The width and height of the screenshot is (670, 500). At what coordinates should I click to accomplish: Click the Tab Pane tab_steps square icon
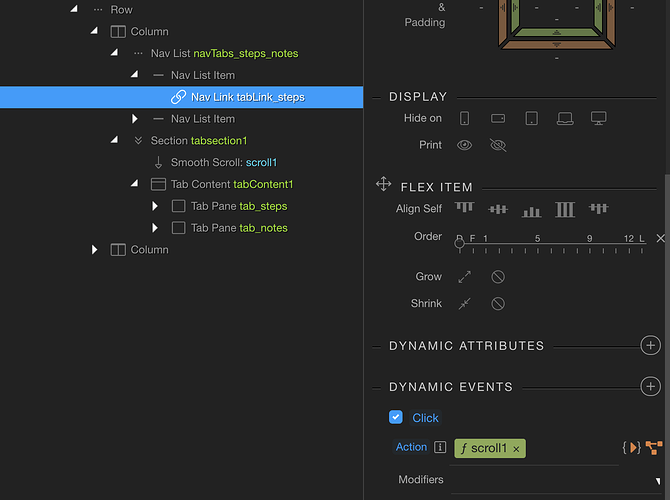click(178, 206)
